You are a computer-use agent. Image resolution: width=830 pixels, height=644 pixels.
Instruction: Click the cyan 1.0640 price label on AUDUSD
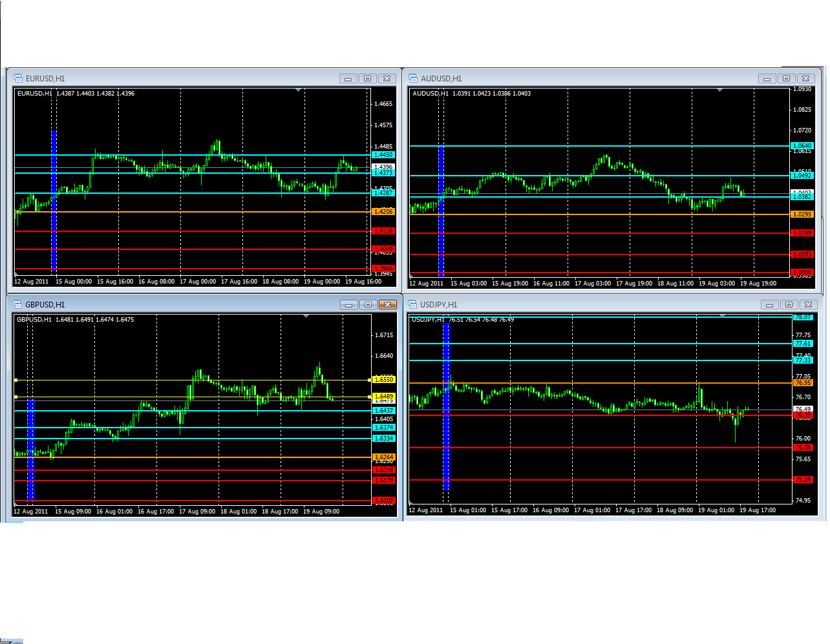tap(802, 146)
